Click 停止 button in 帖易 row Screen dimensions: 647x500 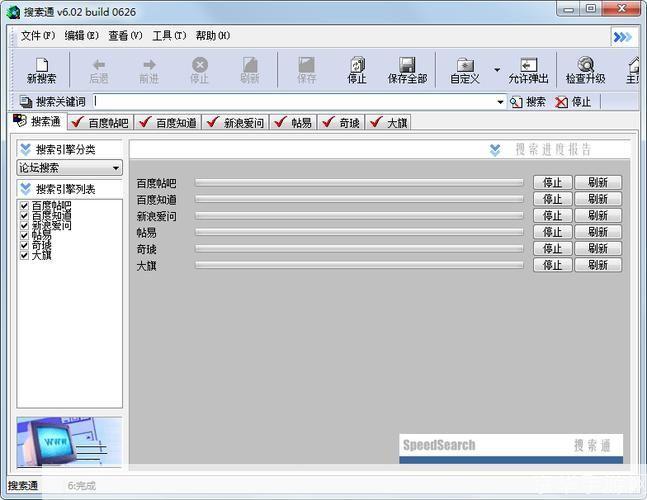553,232
